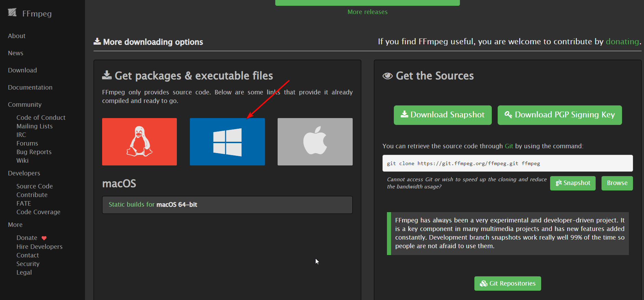Click the Git link in sources text

click(x=509, y=146)
